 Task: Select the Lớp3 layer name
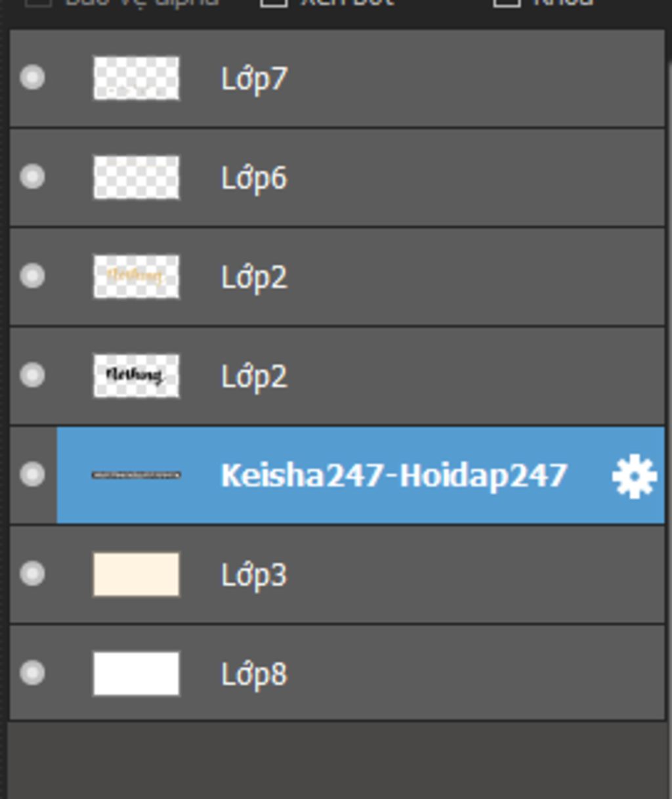[x=255, y=575]
